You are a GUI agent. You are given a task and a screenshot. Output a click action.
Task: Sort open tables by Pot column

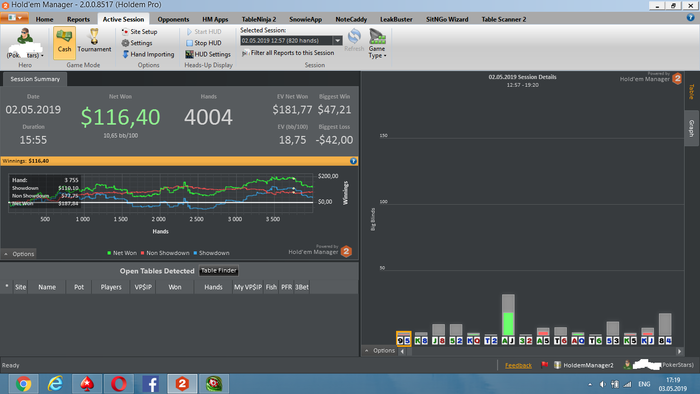coord(79,287)
